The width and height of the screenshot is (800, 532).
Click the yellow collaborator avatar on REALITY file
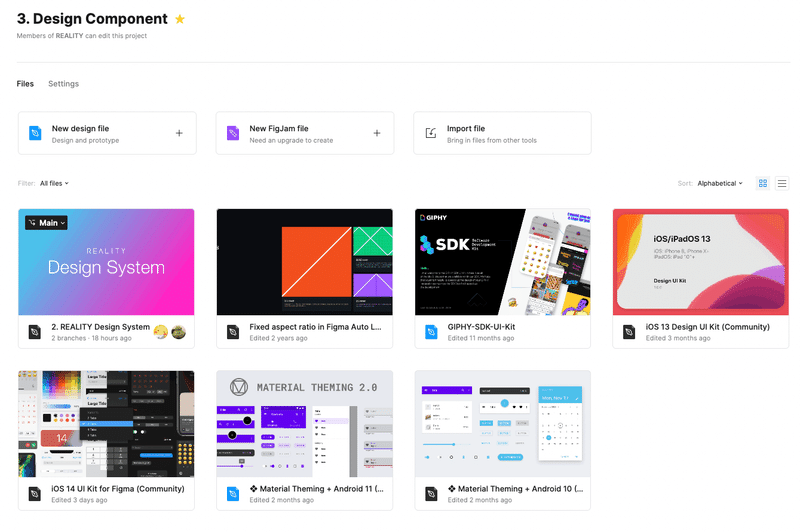(x=161, y=332)
